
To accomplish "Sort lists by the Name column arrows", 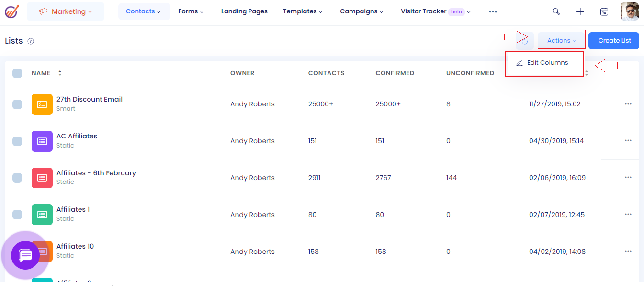I will tap(60, 73).
